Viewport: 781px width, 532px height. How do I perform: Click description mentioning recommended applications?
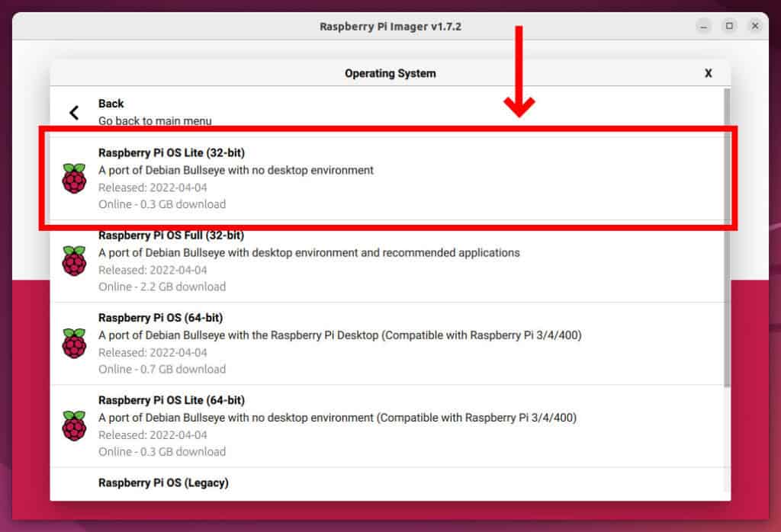tap(309, 253)
